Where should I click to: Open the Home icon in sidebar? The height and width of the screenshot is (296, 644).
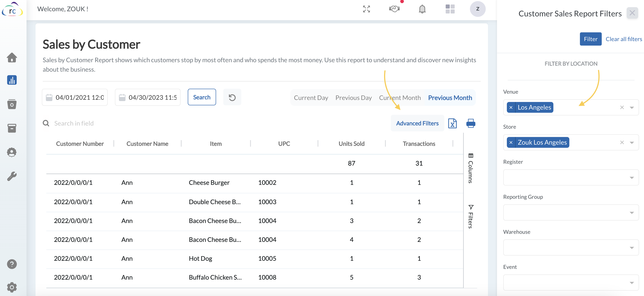click(12, 57)
